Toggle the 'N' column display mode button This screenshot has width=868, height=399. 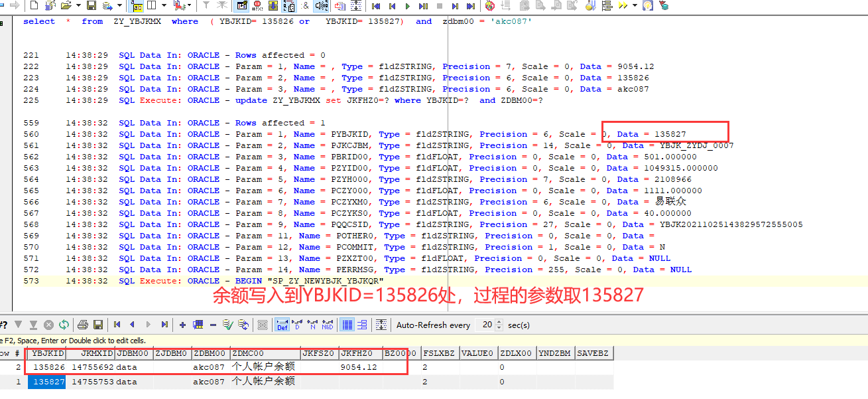tap(312, 325)
